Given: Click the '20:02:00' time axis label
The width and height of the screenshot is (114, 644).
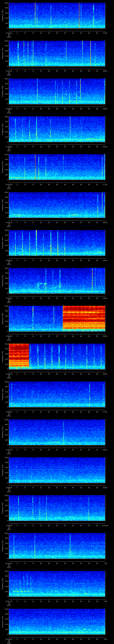Looking at the screenshot, I should pos(9,639).
